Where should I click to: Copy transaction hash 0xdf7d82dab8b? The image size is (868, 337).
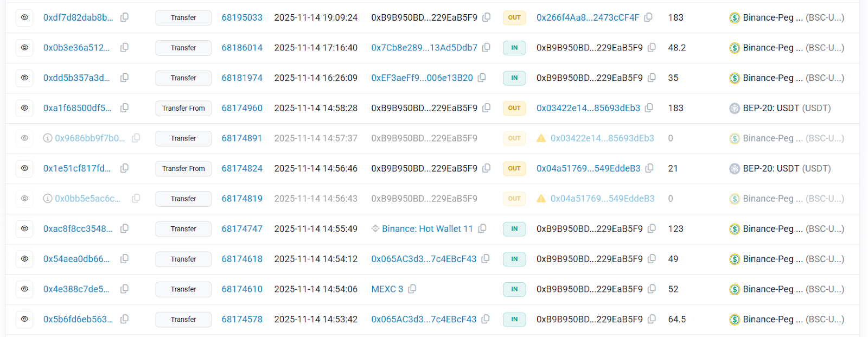click(124, 17)
